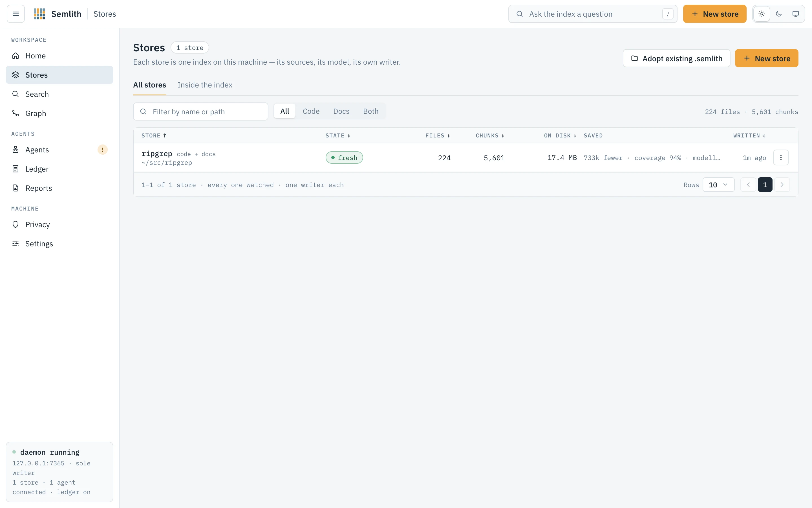Open Graph in the sidebar
Image resolution: width=812 pixels, height=508 pixels.
click(59, 113)
